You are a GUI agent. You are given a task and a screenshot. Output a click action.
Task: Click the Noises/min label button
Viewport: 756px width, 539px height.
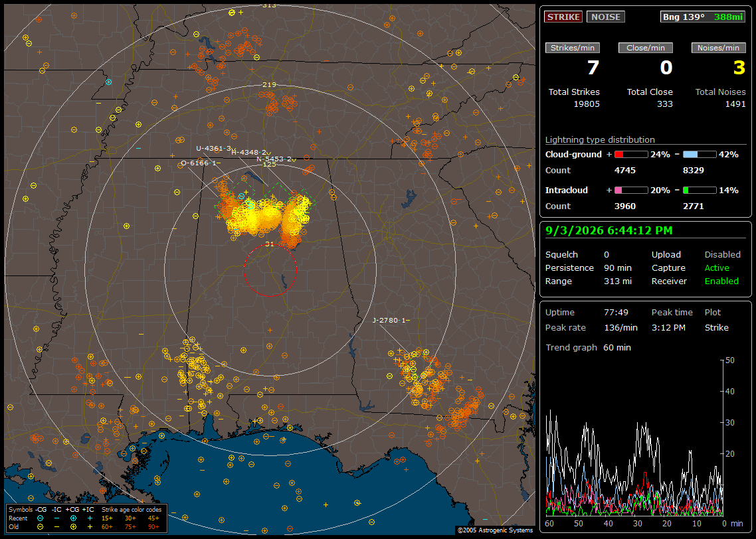[718, 48]
